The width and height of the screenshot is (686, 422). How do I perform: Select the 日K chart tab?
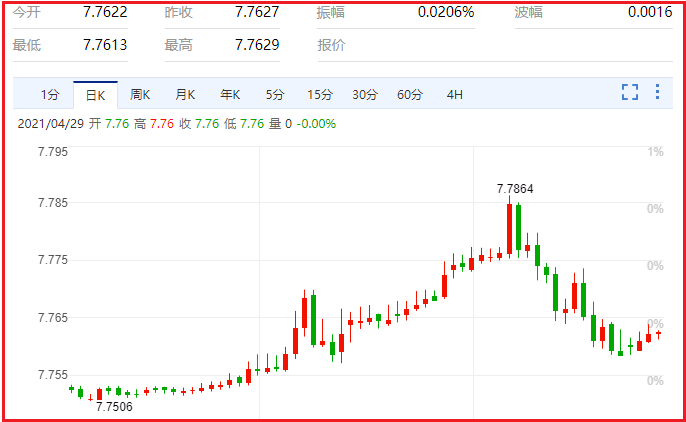[x=95, y=95]
